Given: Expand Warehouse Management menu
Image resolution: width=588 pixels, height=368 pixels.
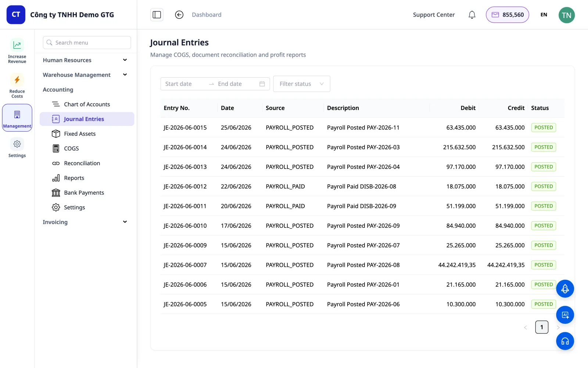Looking at the screenshot, I should [x=85, y=75].
